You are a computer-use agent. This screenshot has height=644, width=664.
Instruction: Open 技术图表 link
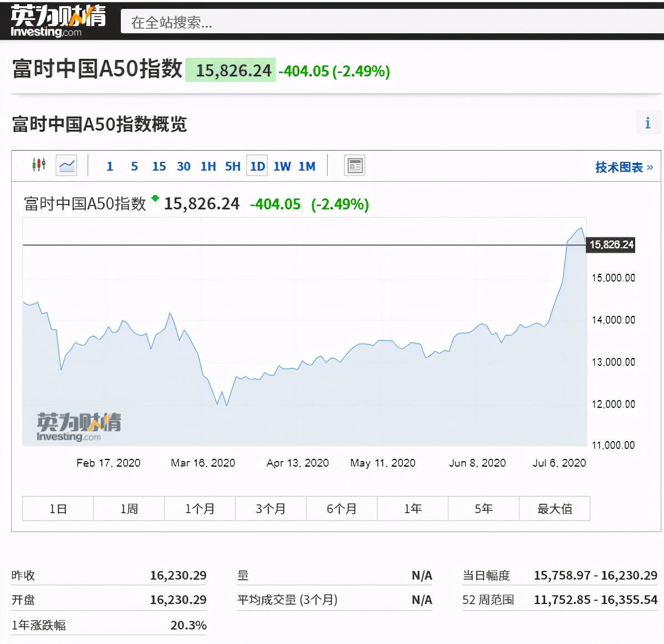pos(620,167)
